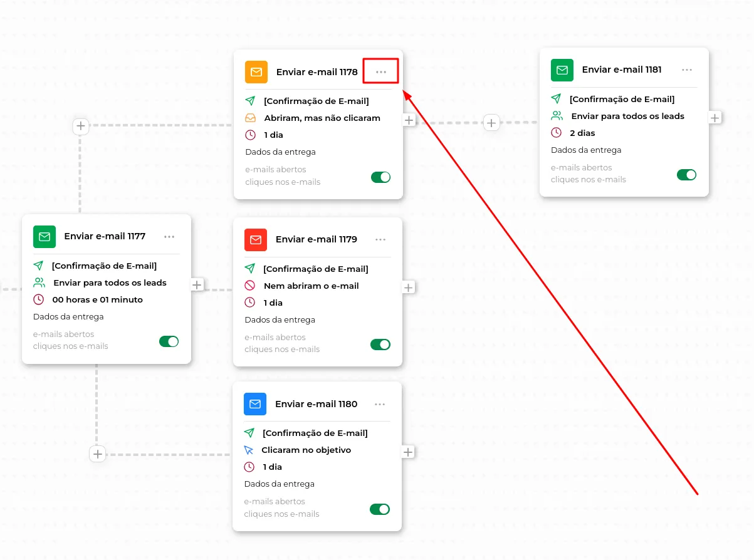Click the clock icon in e-mail 1179 card
The height and width of the screenshot is (560, 754).
tap(250, 303)
